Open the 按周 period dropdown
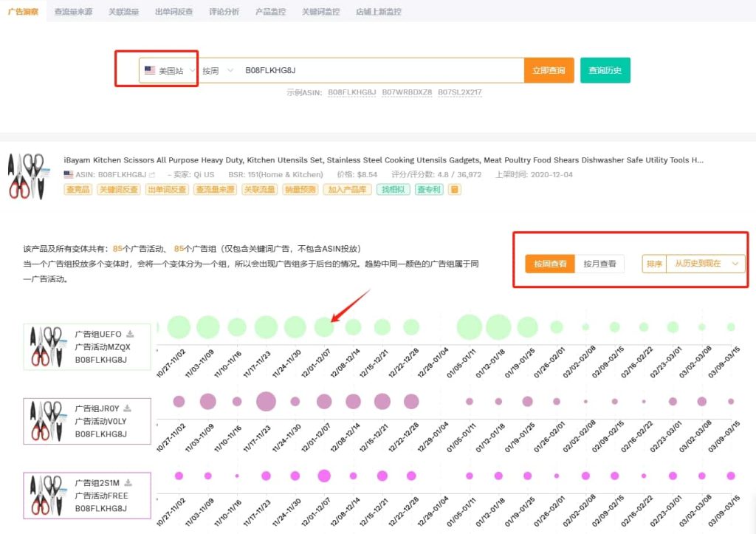This screenshot has width=756, height=534. 218,71
